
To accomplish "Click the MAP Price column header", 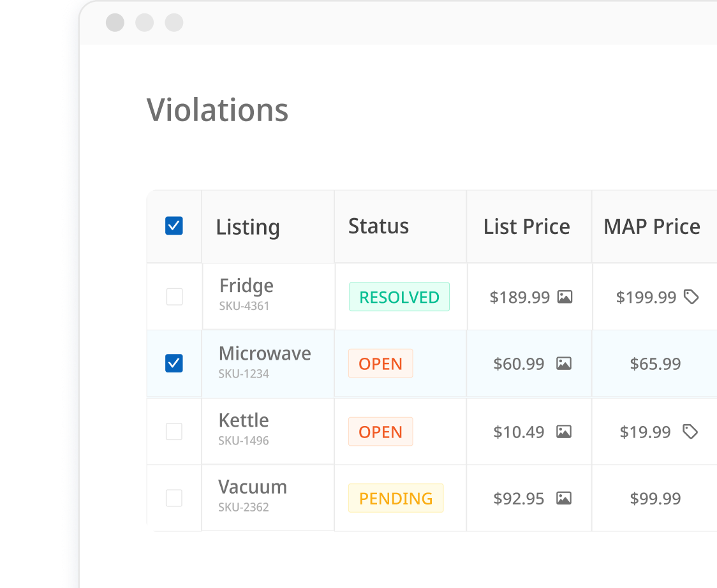I will (x=652, y=226).
